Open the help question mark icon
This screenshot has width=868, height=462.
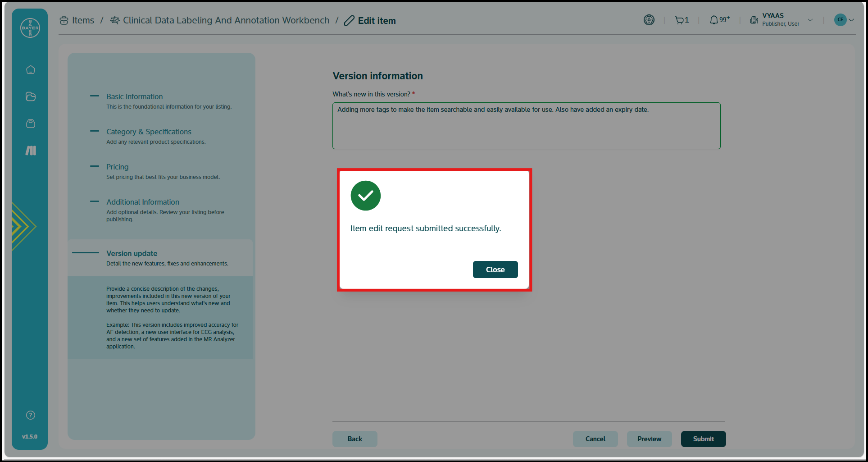point(31,415)
